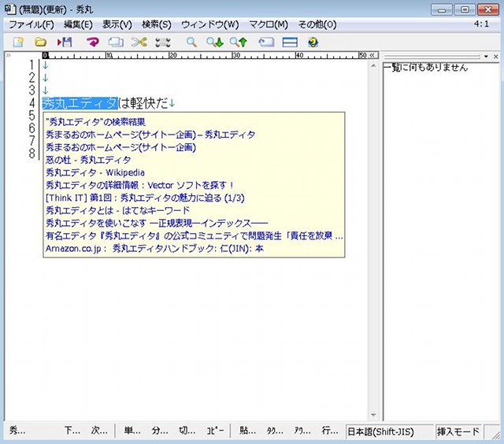
Task: Open the [Think IT] 第1回 result
Action: pyautogui.click(x=145, y=198)
